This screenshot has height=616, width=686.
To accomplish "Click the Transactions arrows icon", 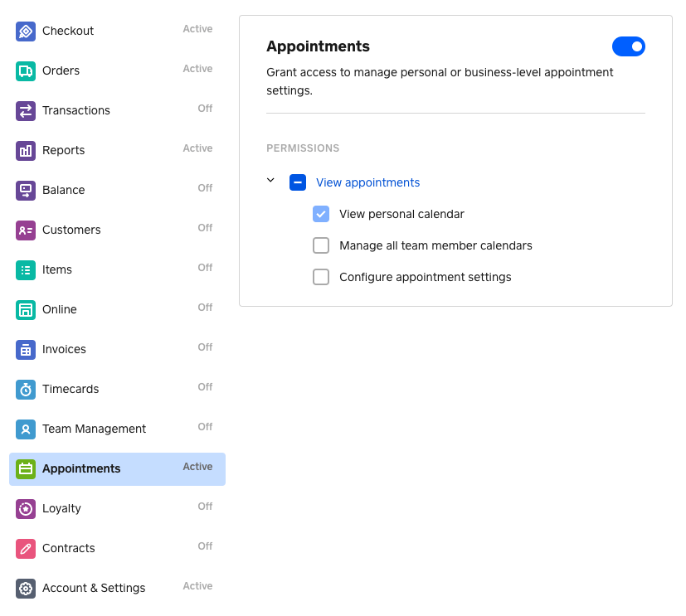I will tap(26, 110).
